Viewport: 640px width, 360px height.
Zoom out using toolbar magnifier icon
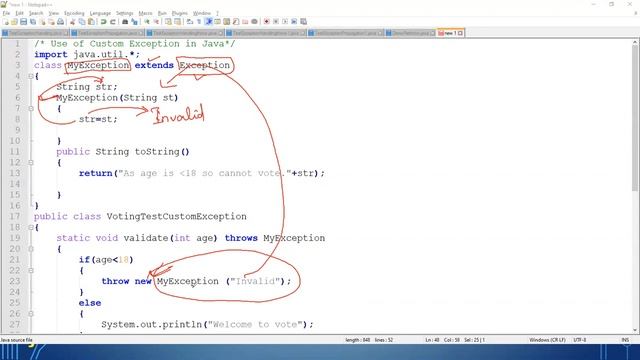click(x=156, y=21)
